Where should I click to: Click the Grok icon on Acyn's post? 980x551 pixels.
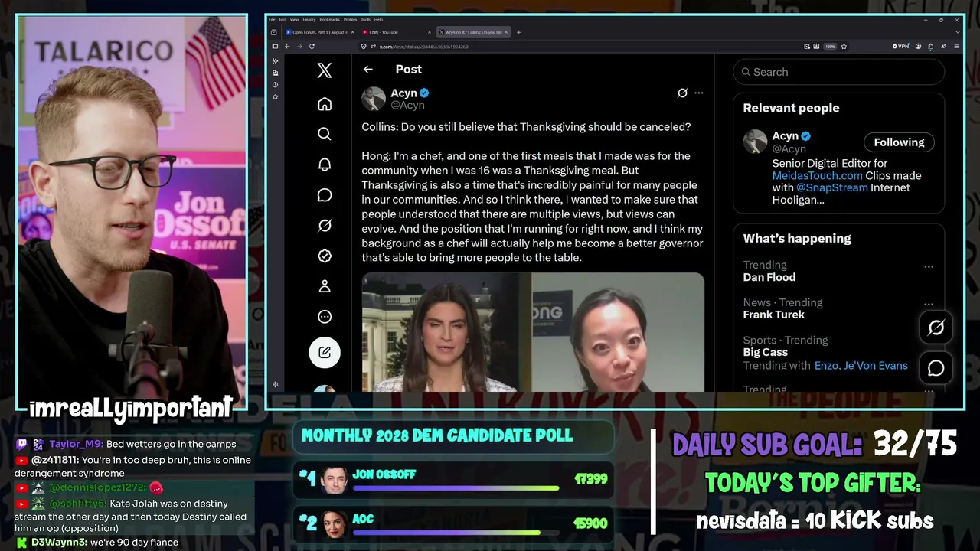coord(682,93)
